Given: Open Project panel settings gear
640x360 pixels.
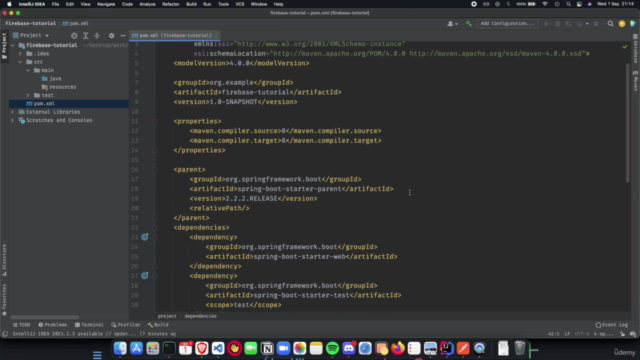Looking at the screenshot, I should pos(111,36).
